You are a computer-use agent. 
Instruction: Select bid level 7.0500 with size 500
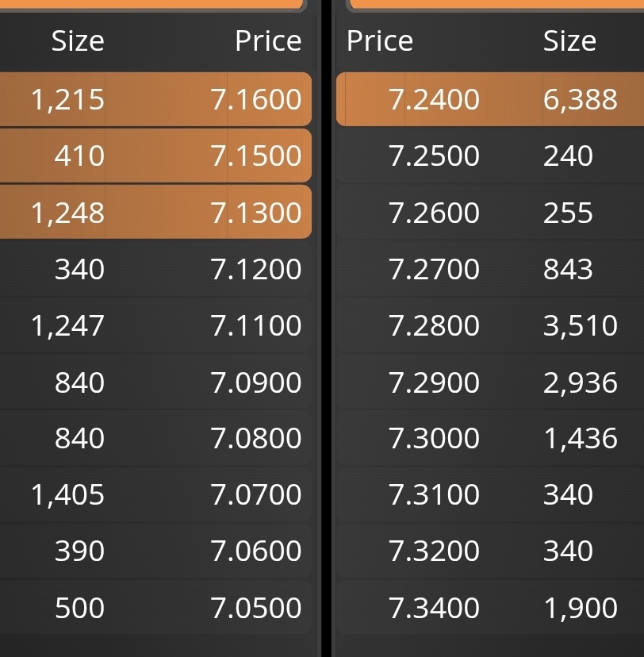pos(155,608)
